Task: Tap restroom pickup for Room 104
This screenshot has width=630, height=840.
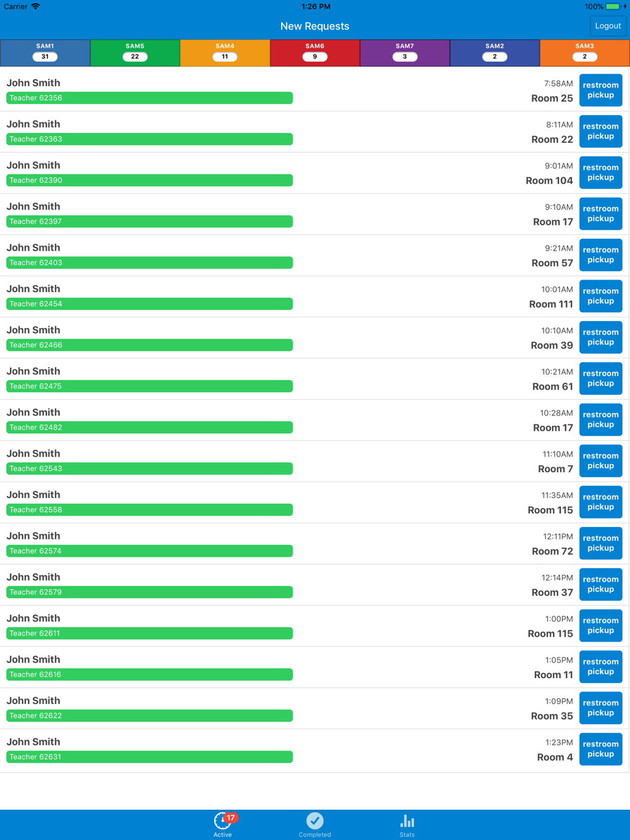Action: pos(601,173)
